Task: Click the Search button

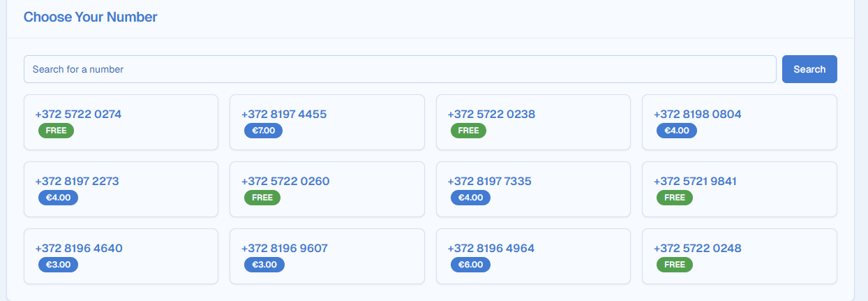Action: [x=809, y=69]
